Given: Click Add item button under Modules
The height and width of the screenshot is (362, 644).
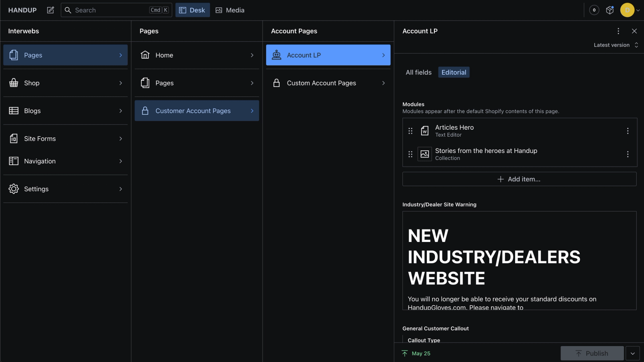Looking at the screenshot, I should 519,179.
